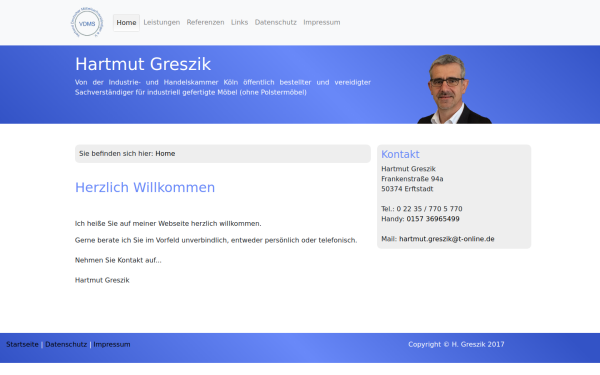Click the VDMS logo in the header
Image resolution: width=600 pixels, height=375 pixels.
point(87,23)
